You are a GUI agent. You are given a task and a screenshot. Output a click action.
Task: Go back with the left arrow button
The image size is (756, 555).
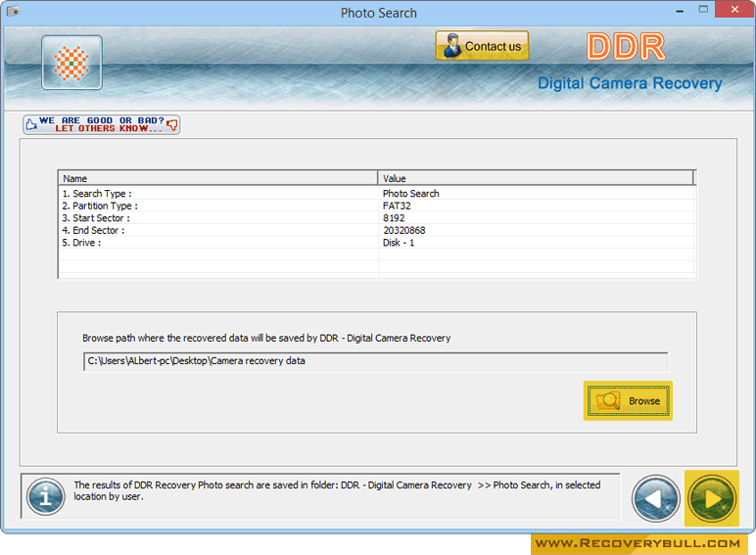656,498
